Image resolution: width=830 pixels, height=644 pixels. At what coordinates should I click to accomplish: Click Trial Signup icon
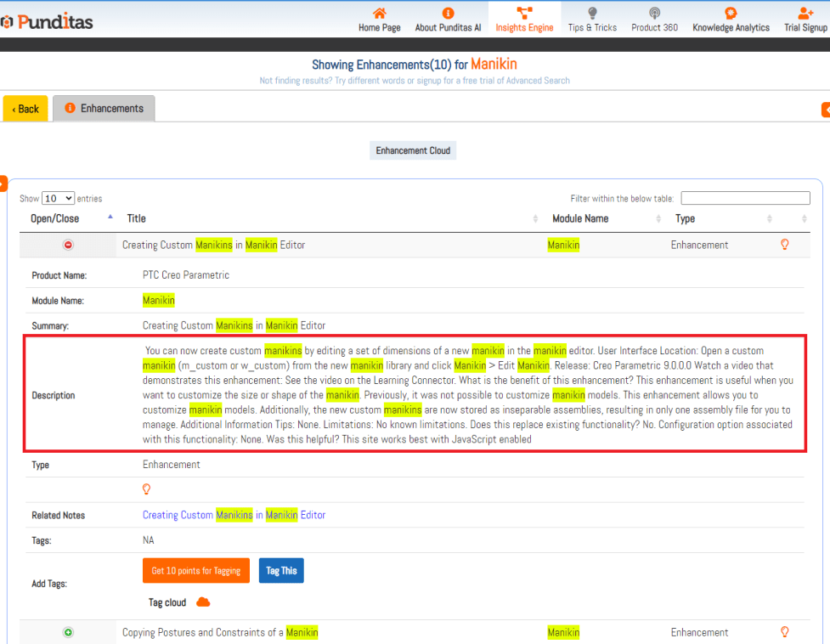tap(805, 14)
